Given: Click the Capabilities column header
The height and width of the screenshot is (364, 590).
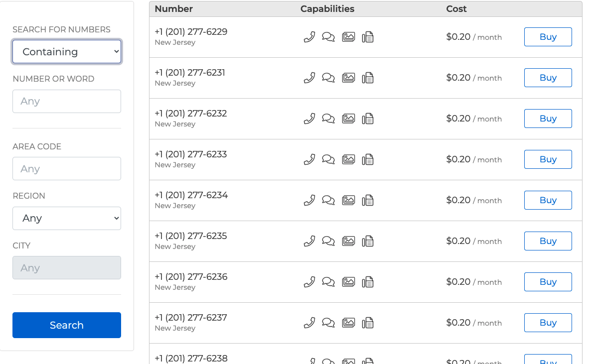Looking at the screenshot, I should coord(327,8).
